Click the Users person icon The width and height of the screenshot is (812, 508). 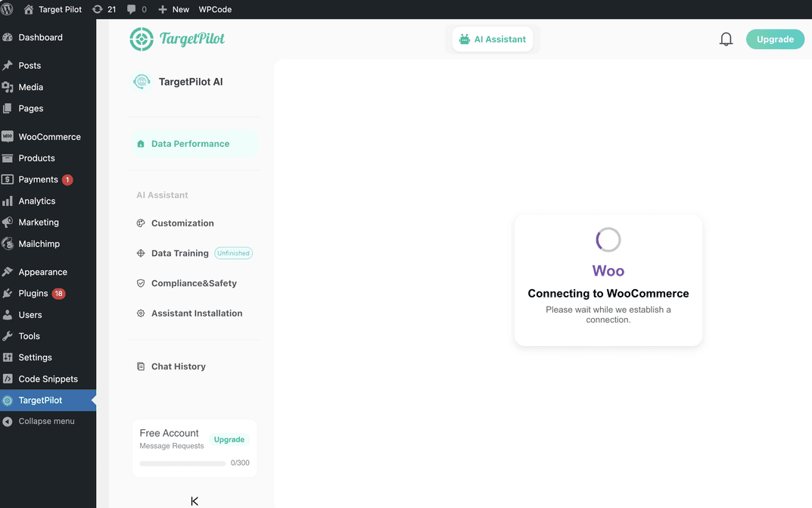point(8,315)
